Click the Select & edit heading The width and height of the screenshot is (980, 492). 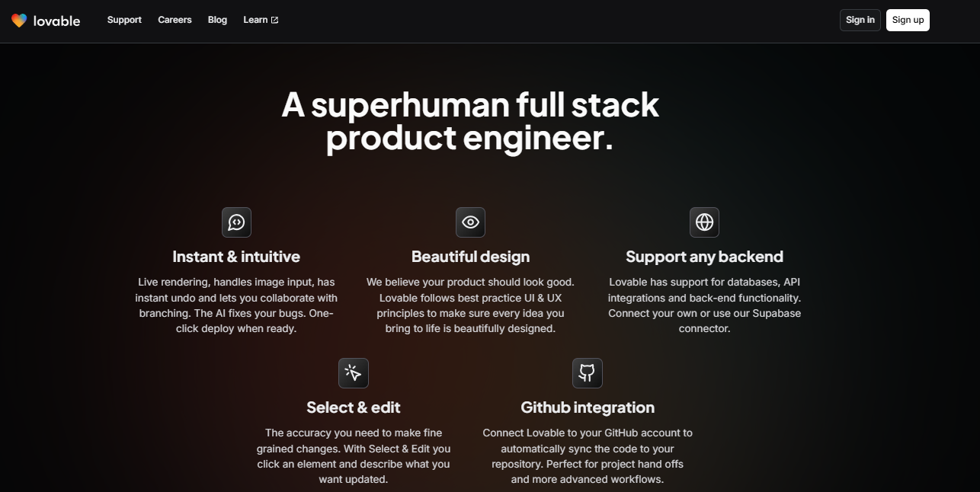pos(353,407)
